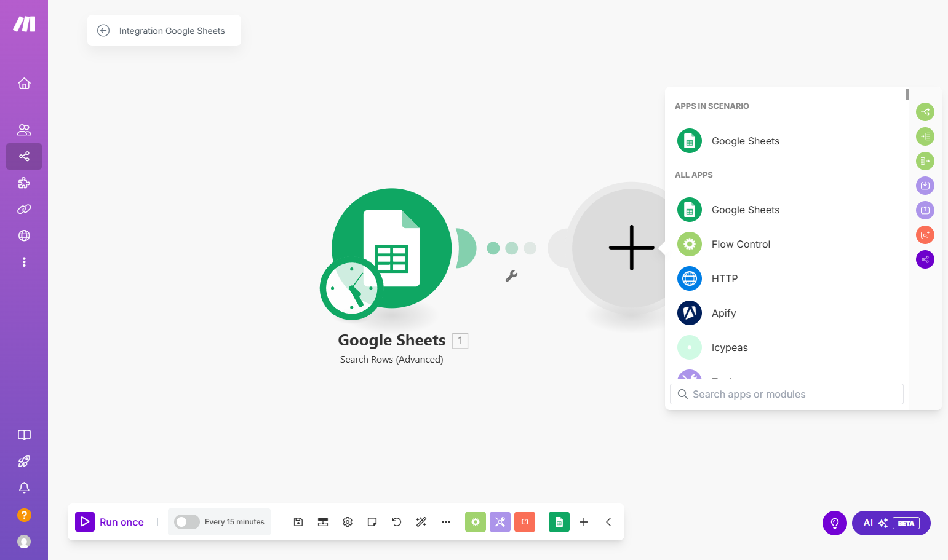The width and height of the screenshot is (948, 560).
Task: Click the module number 1 badge
Action: point(460,341)
